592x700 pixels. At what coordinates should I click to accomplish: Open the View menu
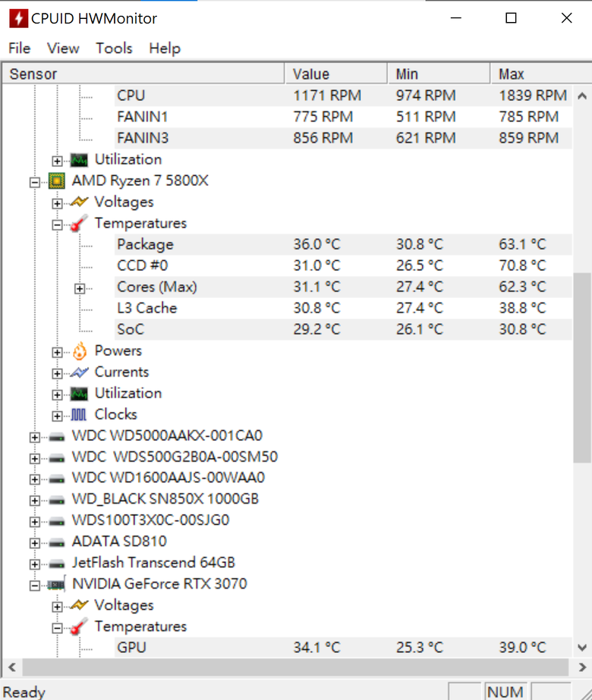coord(63,49)
